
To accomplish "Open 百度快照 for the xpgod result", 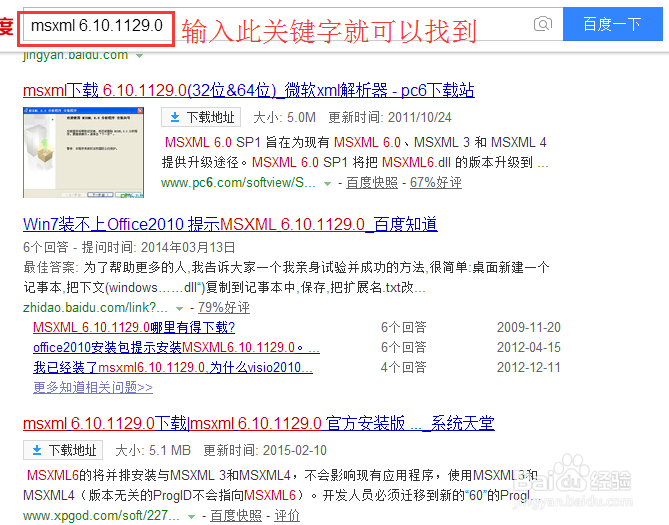I will [236, 516].
